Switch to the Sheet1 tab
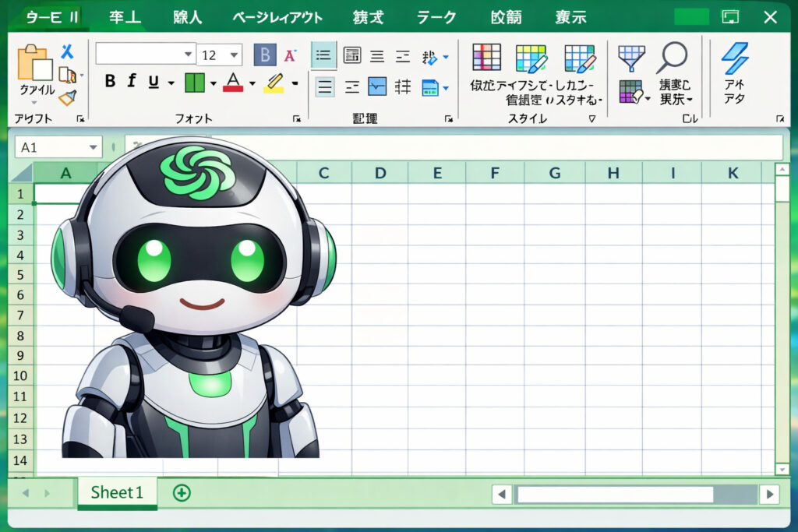The height and width of the screenshot is (532, 798). pos(117,492)
